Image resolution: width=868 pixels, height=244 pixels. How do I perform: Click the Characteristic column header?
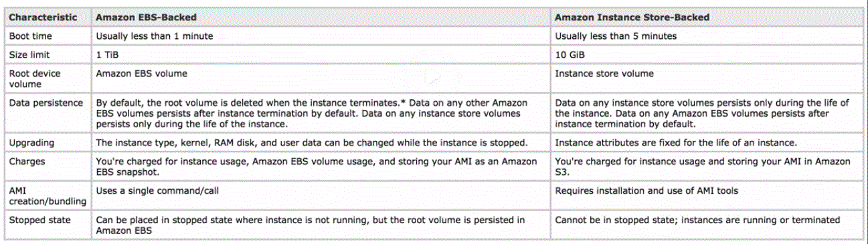pyautogui.click(x=42, y=17)
